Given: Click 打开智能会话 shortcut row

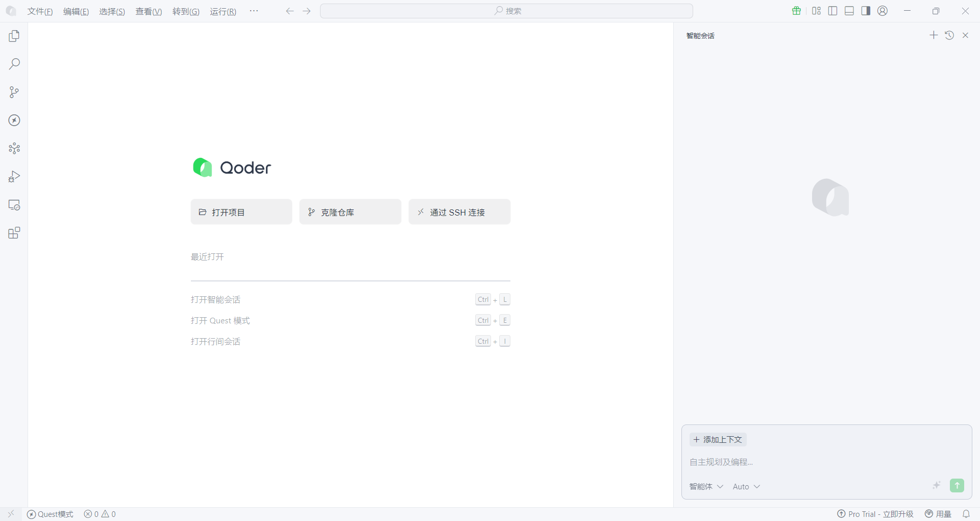Looking at the screenshot, I should tap(351, 299).
